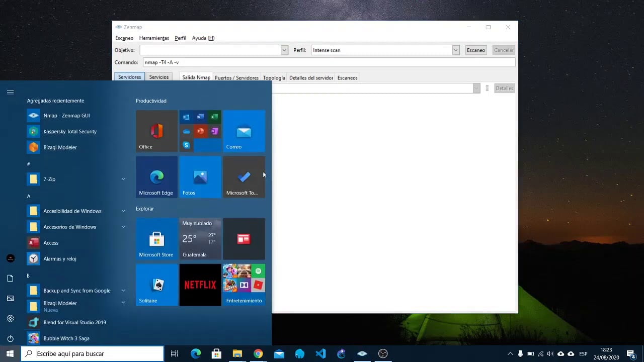Click the Windows Start button

(10, 353)
